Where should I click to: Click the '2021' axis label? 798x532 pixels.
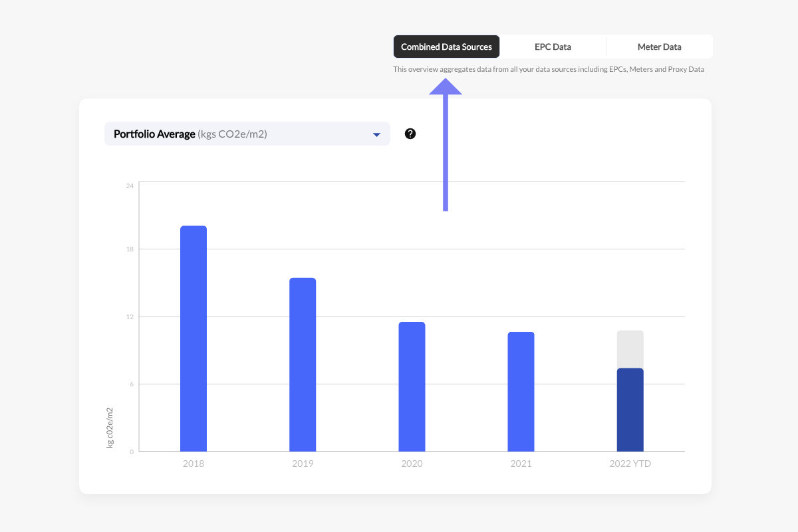click(x=521, y=464)
